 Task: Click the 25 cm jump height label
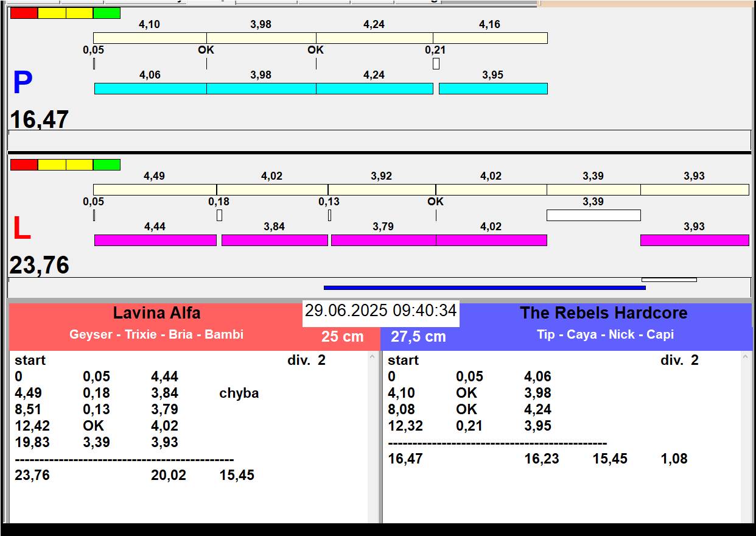pyautogui.click(x=343, y=336)
